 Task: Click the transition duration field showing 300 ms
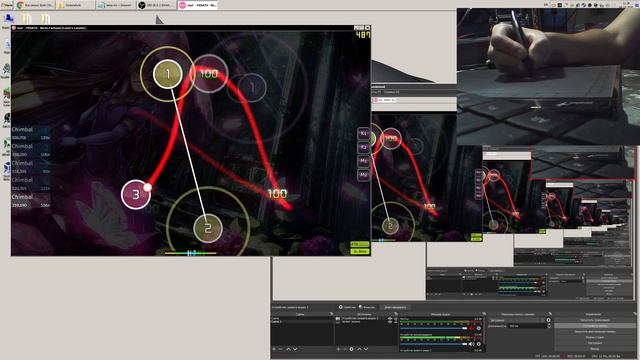click(x=527, y=326)
